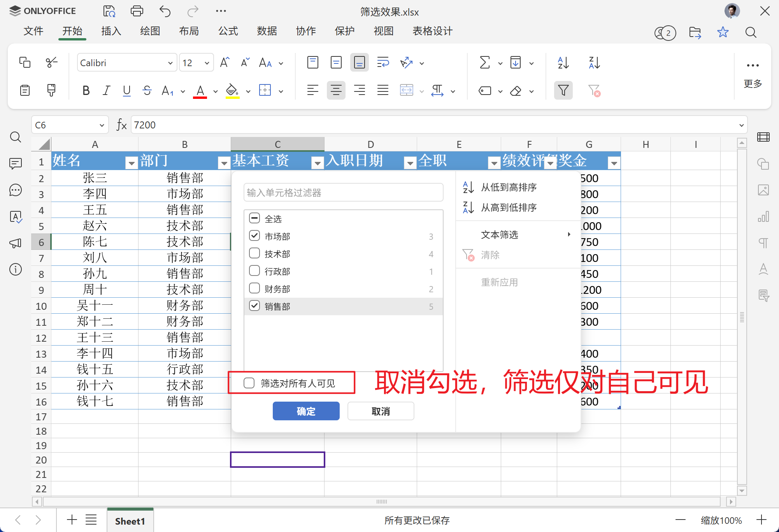779x532 pixels.
Task: Open the Comments panel in left sidebar
Action: (x=15, y=163)
